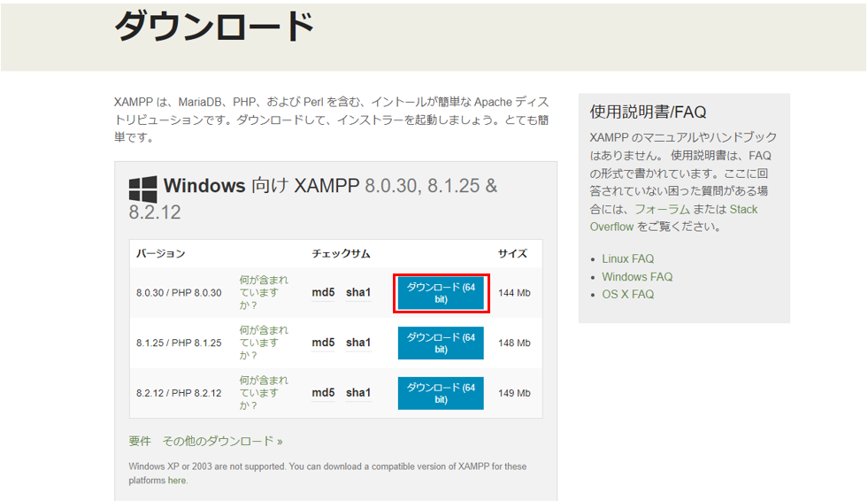
Task: Open the Windows FAQ link
Action: click(x=637, y=277)
